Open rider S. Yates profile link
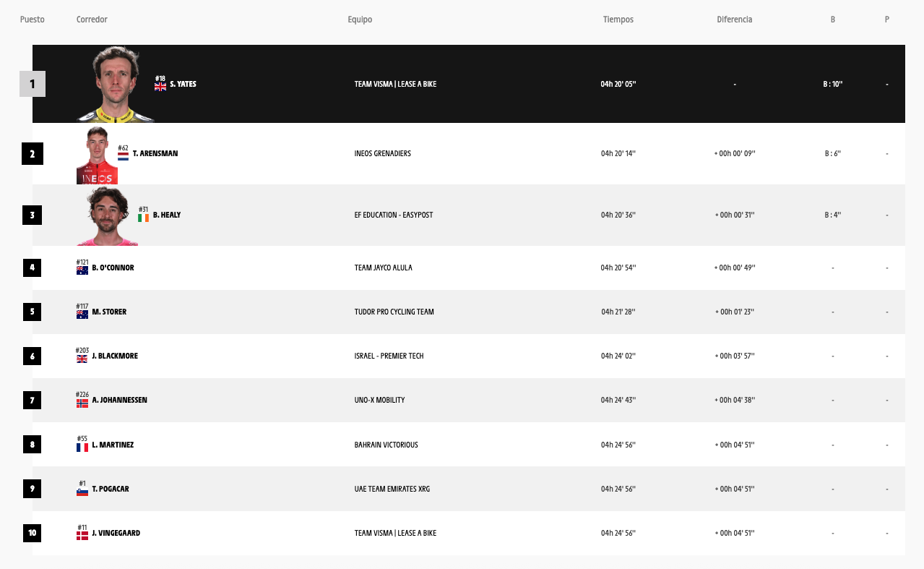Screen dimensions: 924x569 point(183,84)
